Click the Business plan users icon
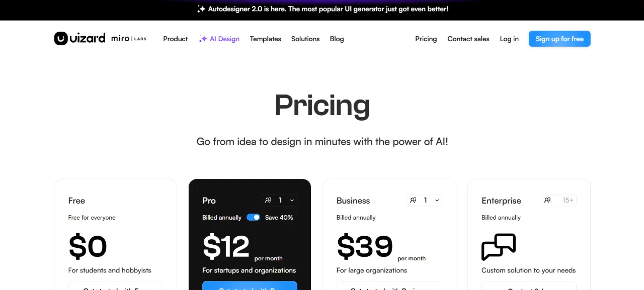The image size is (644, 290). click(x=413, y=200)
